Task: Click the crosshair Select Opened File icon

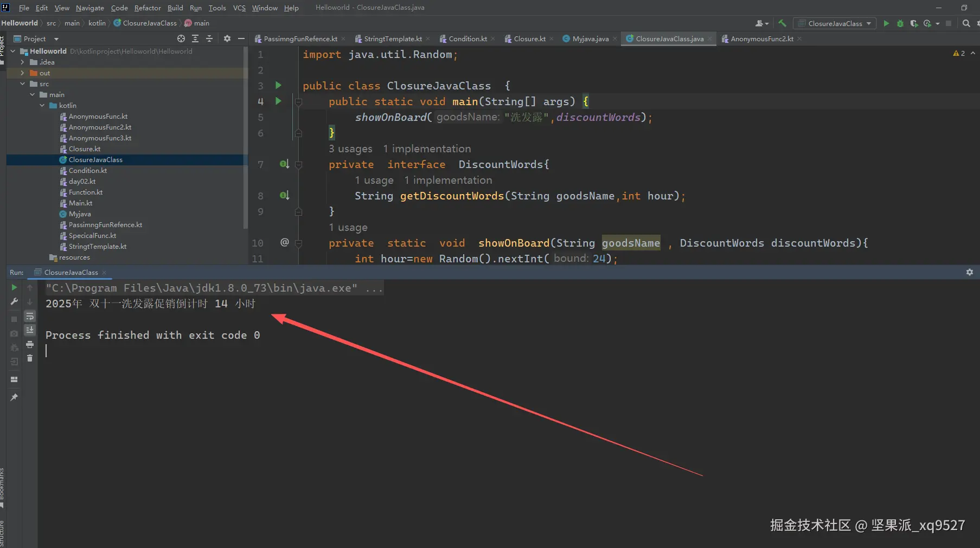Action: point(181,38)
